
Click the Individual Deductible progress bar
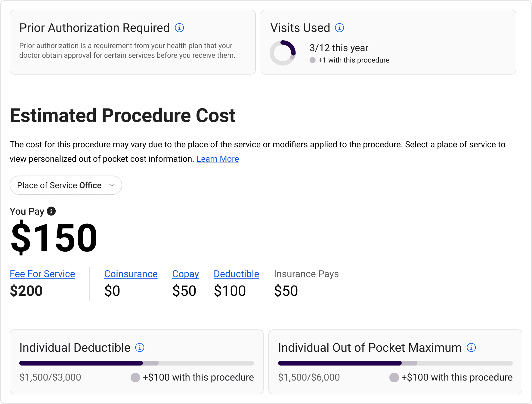pyautogui.click(x=136, y=363)
